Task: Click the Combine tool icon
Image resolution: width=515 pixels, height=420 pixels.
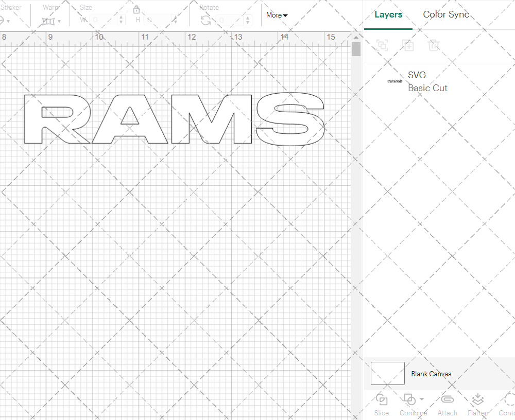Action: coord(409,399)
